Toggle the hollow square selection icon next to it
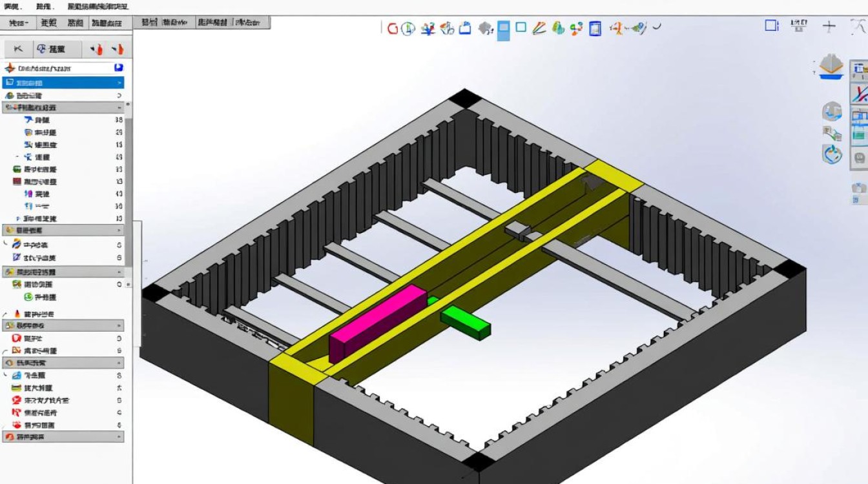The image size is (868, 484). pos(521,28)
